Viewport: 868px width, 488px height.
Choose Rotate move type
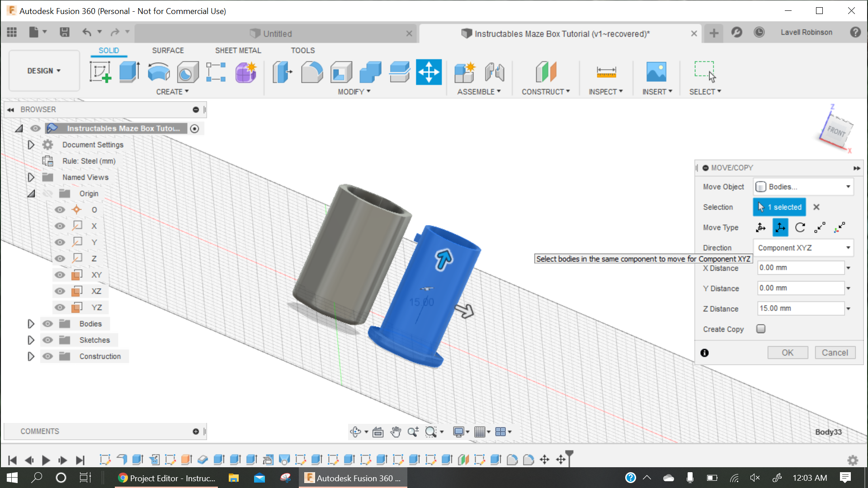tap(800, 227)
